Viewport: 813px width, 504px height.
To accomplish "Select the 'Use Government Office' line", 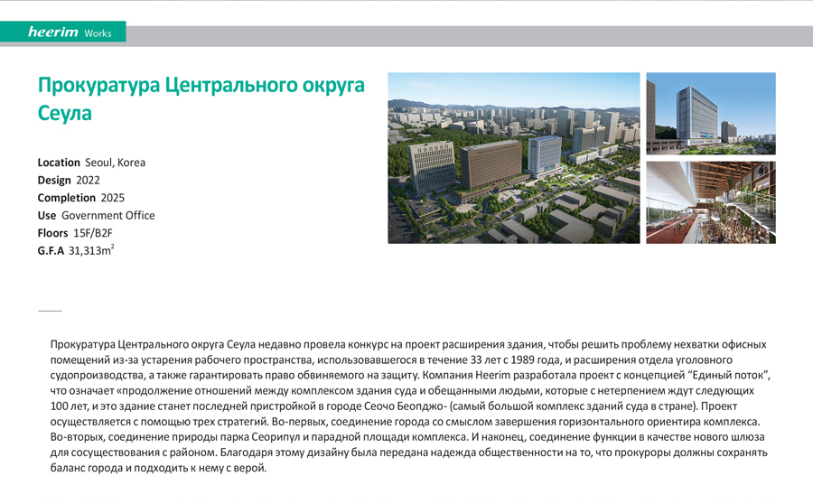I will point(96,215).
